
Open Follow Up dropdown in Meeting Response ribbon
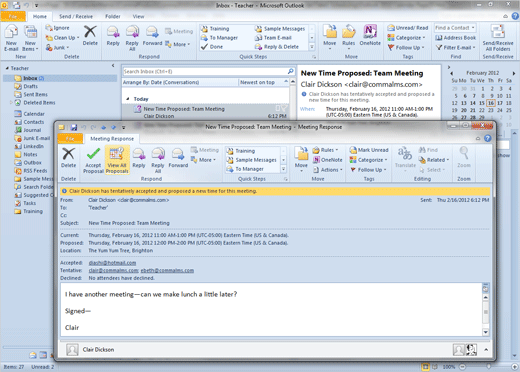368,170
